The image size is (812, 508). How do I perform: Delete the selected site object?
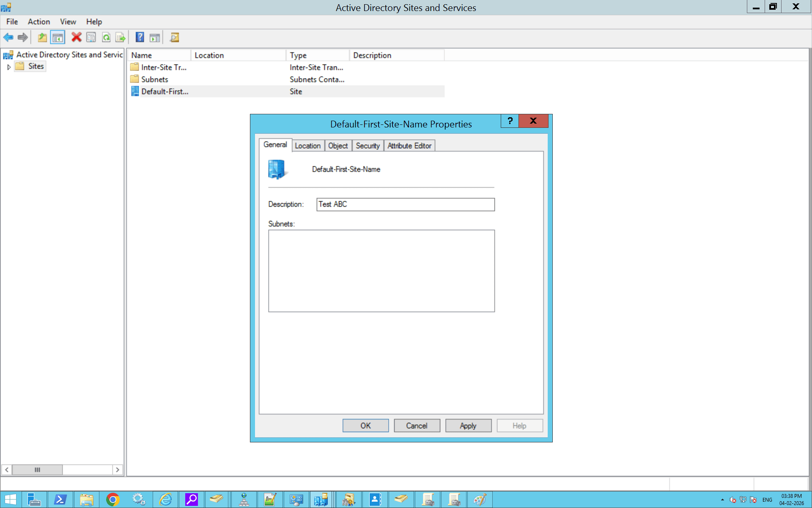[76, 37]
